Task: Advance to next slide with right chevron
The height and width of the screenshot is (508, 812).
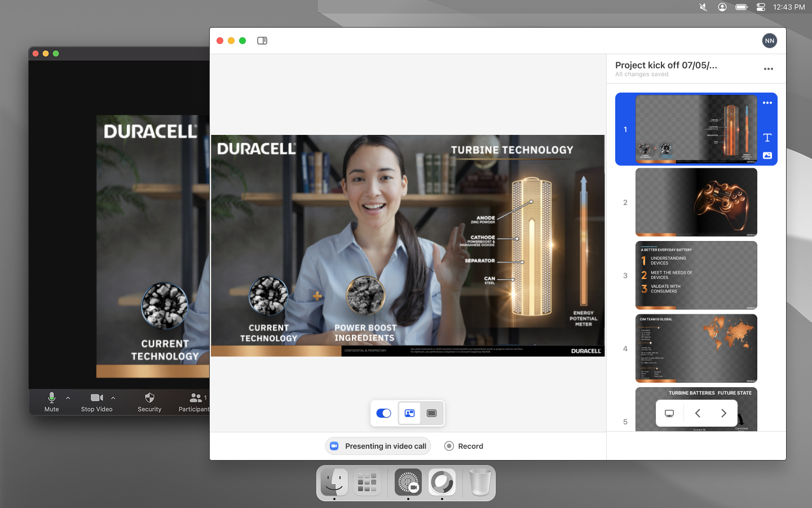Action: [x=723, y=413]
